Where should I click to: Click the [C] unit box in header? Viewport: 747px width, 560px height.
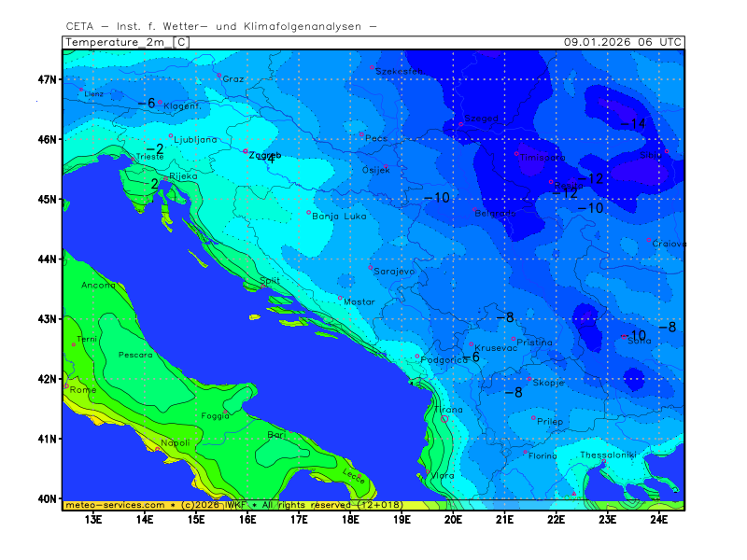click(x=181, y=42)
